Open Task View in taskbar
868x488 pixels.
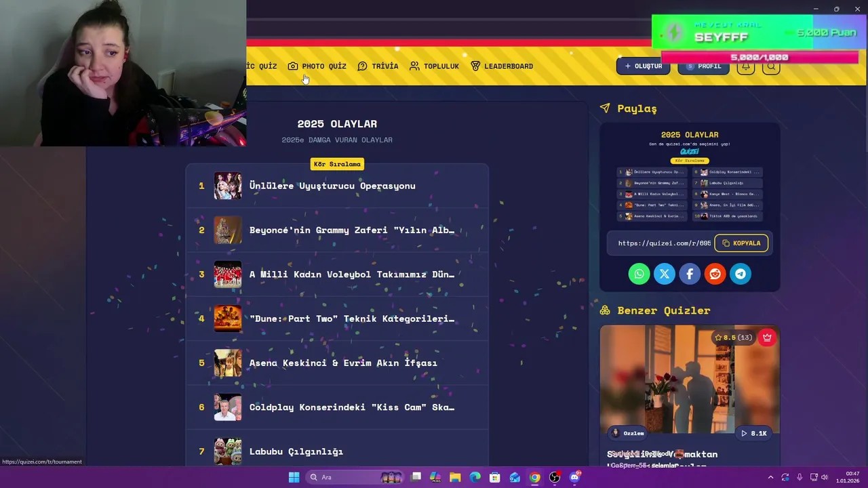416,477
